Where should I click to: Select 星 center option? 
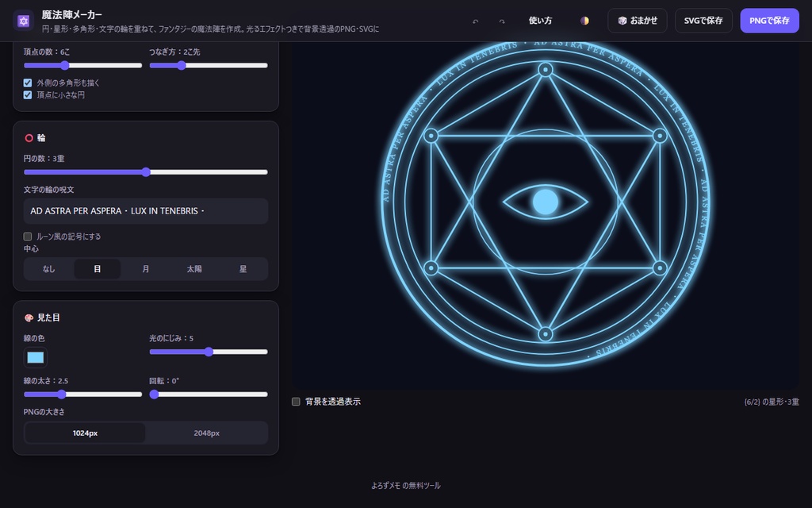(243, 269)
